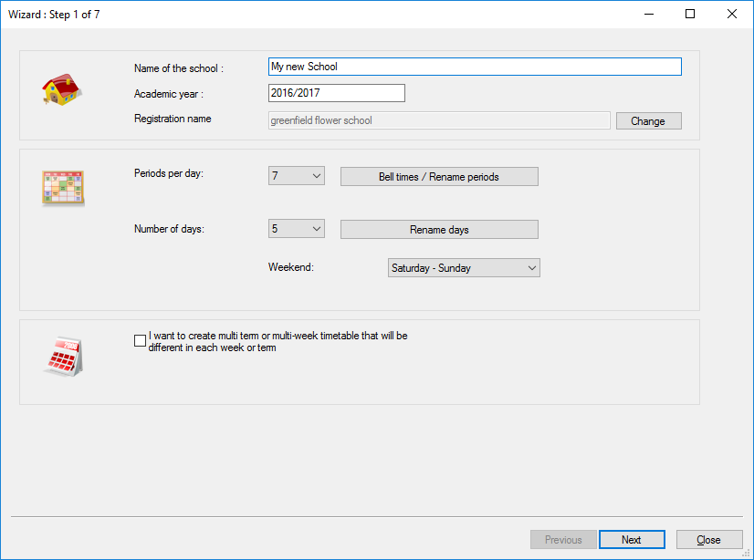
Task: Maximize the Wizard window
Action: [x=690, y=14]
